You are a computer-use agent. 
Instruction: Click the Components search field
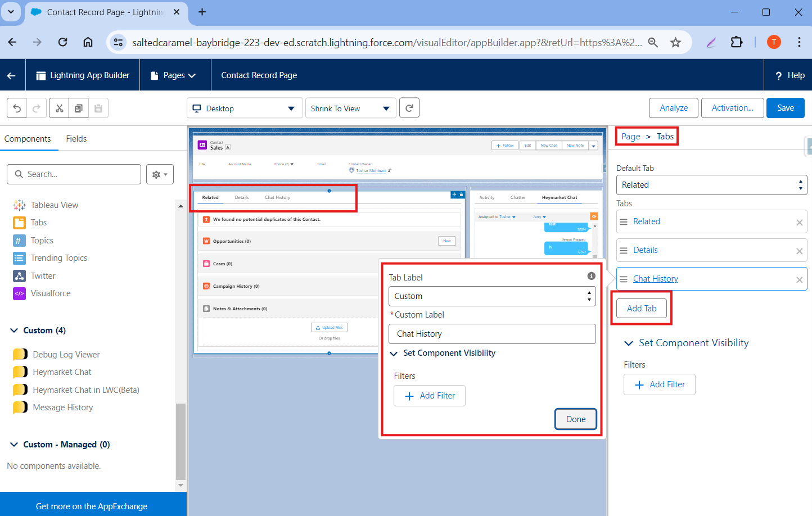(74, 174)
